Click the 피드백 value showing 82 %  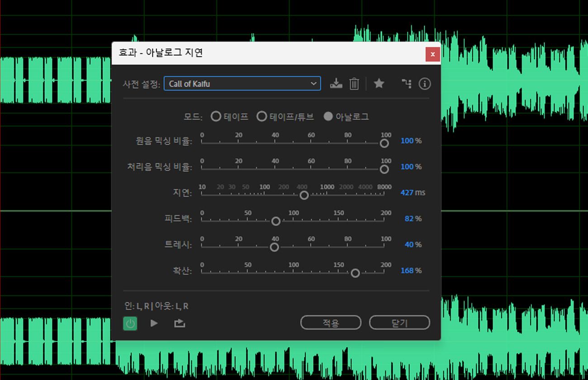(x=409, y=218)
